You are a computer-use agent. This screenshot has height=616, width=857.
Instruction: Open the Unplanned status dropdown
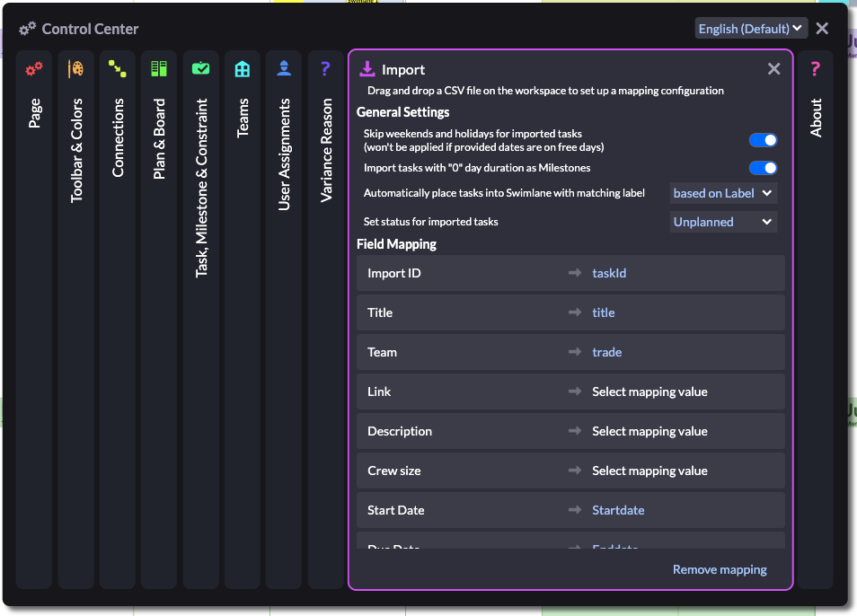723,222
